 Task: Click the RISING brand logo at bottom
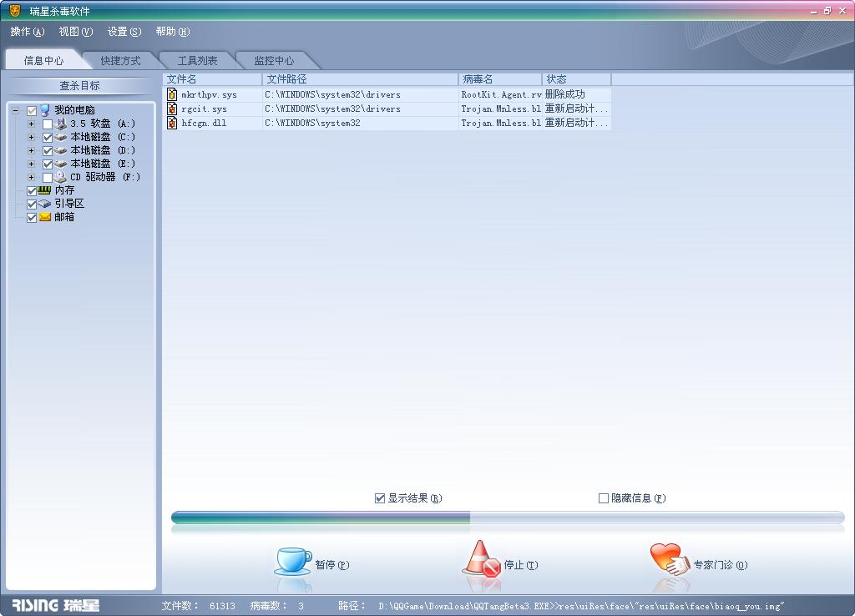coord(56,605)
